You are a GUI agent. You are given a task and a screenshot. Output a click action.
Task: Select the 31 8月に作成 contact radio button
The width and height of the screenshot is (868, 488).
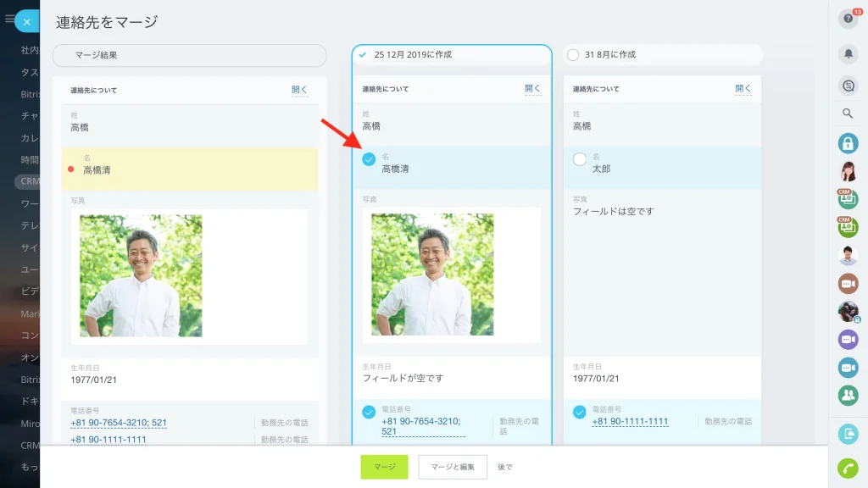coord(573,55)
